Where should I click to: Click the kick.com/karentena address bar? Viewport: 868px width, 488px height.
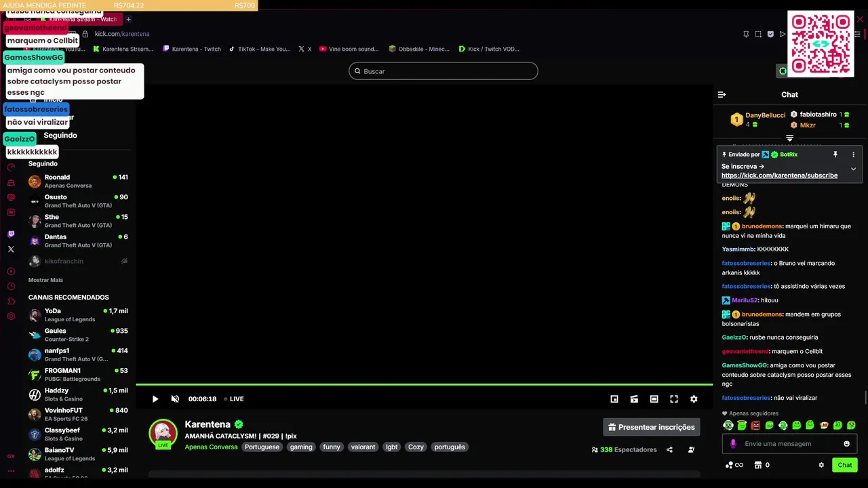122,34
